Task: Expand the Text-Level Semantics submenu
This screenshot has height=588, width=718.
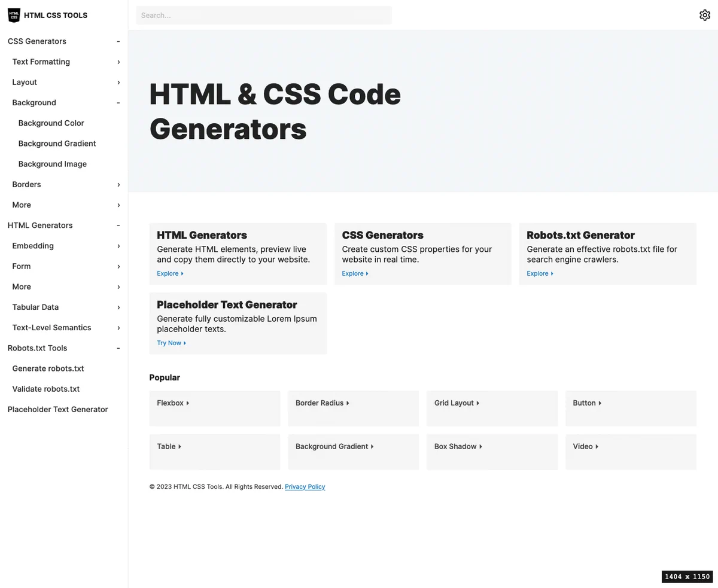Action: (118, 327)
